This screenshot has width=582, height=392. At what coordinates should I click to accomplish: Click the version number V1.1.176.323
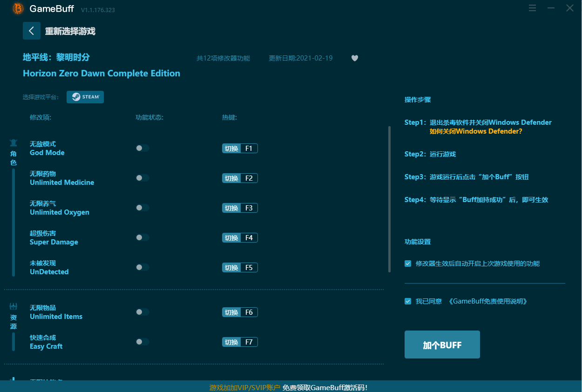coord(98,10)
